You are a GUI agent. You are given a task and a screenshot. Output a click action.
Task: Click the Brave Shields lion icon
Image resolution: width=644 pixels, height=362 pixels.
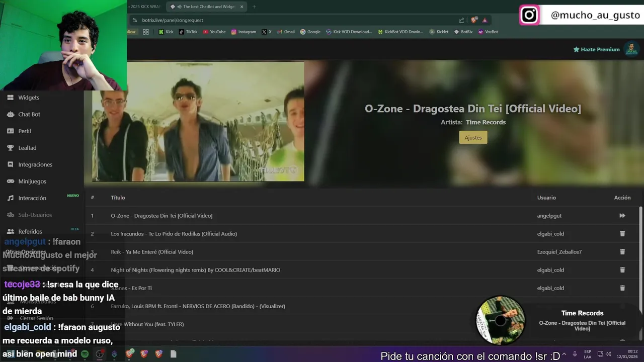tap(474, 20)
